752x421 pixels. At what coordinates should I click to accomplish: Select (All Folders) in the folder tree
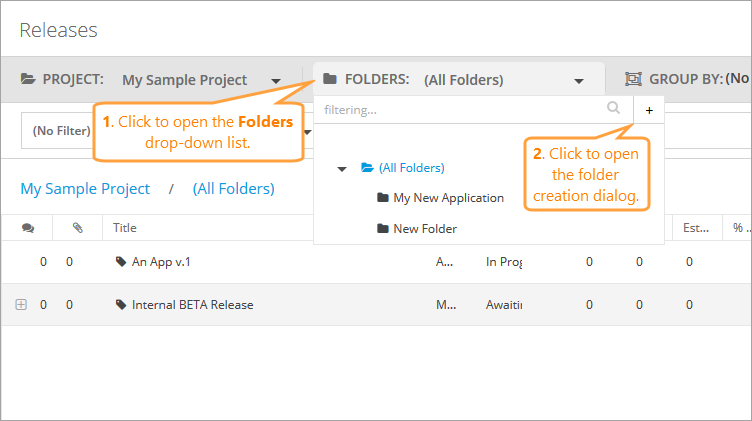point(411,168)
